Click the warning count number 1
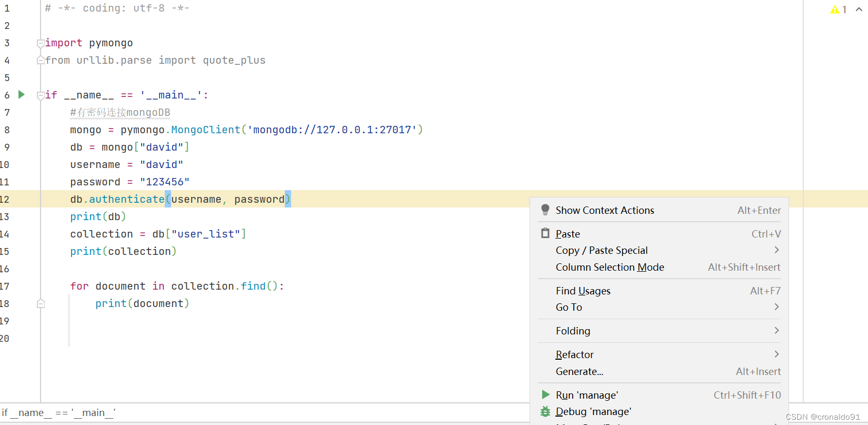 [x=844, y=9]
